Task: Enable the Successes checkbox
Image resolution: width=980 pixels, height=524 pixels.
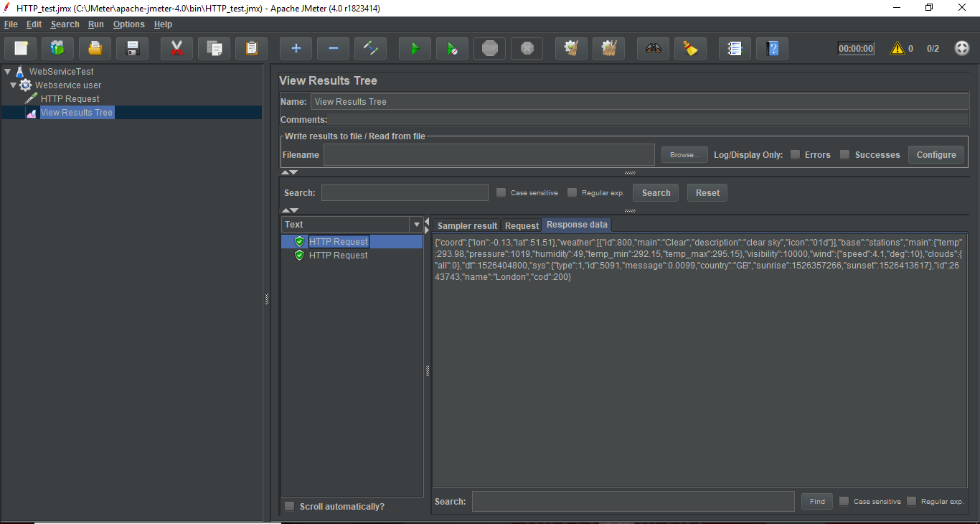Action: click(x=845, y=154)
